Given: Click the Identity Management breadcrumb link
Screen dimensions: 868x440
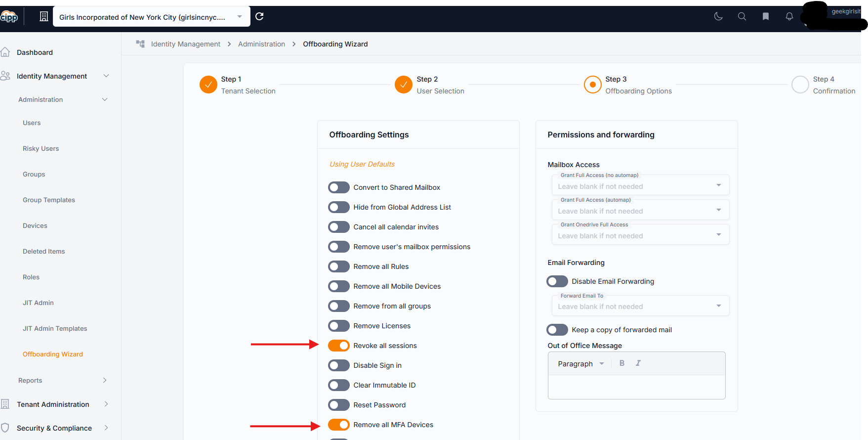Looking at the screenshot, I should [186, 44].
